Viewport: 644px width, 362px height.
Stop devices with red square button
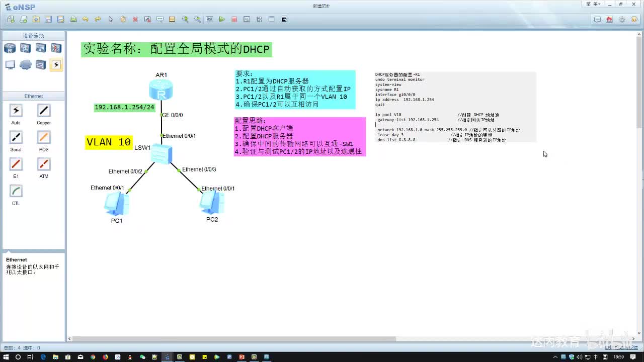[x=234, y=19]
